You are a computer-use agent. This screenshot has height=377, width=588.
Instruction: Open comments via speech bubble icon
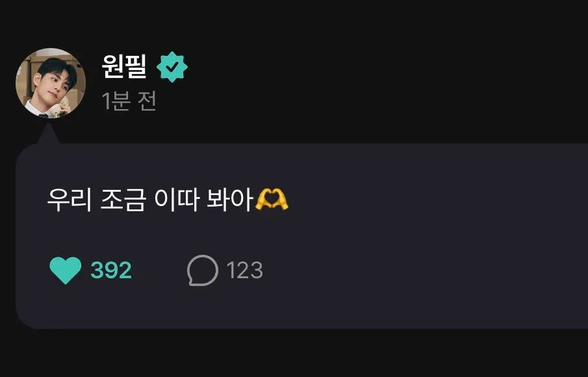click(203, 270)
